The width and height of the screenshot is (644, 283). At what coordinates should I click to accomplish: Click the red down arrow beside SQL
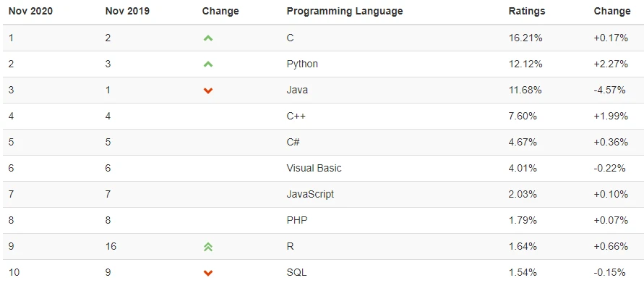pyautogui.click(x=208, y=273)
